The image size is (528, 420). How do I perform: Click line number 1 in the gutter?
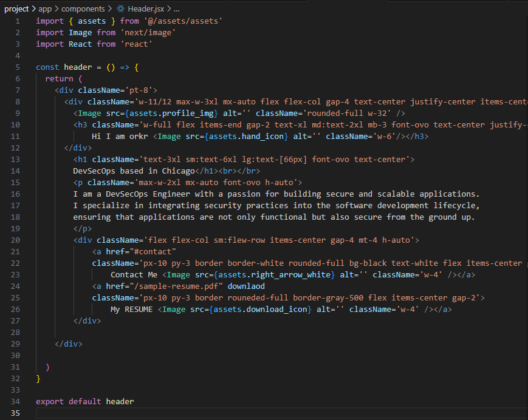pyautogui.click(x=18, y=21)
